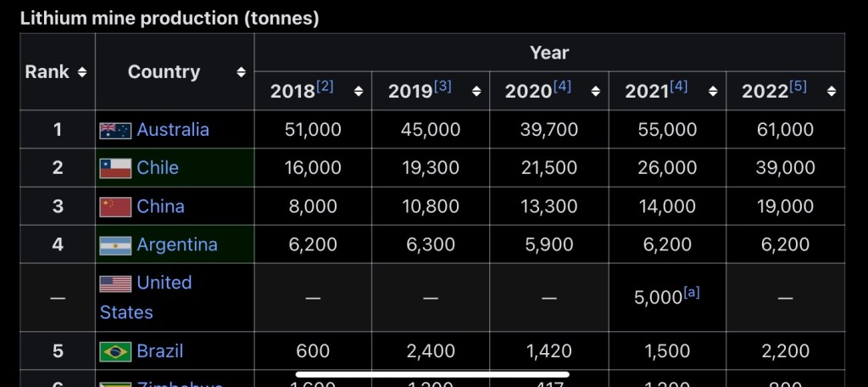Sort table by Rank column arrows

(x=82, y=72)
